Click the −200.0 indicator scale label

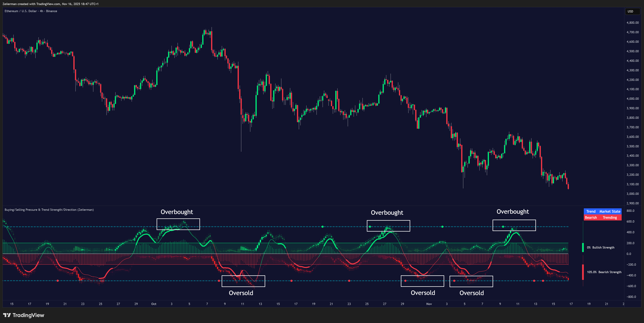pos(631,265)
